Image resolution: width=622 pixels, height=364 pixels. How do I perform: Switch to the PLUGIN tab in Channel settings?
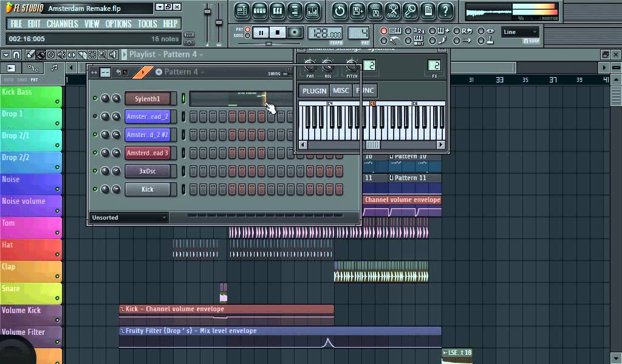pyautogui.click(x=314, y=91)
